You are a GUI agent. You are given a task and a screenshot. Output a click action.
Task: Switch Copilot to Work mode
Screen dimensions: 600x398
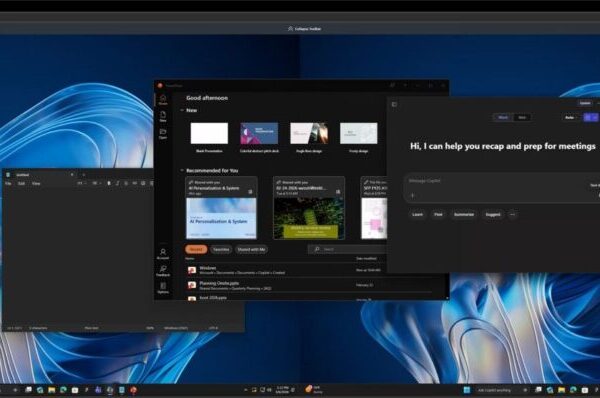pos(503,117)
